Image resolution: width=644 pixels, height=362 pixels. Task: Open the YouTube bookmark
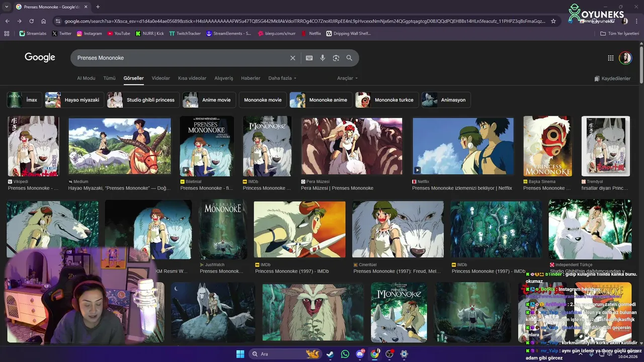(x=119, y=34)
